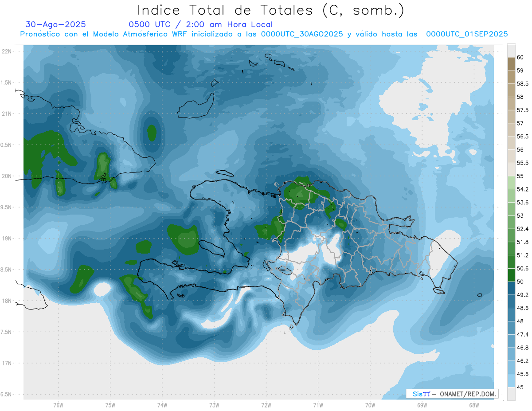532x411 pixels.
Task: Click the '21N' latitude axis label
Action: click(7, 114)
